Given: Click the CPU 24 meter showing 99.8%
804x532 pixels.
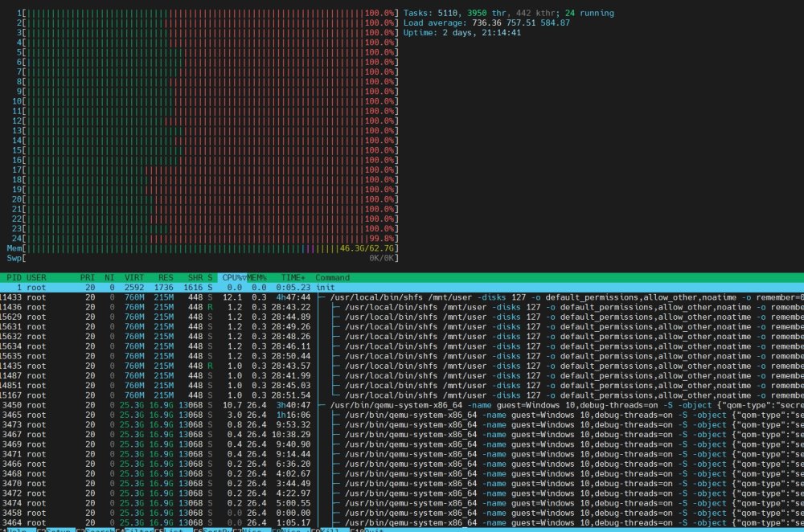Looking at the screenshot, I should click(205, 239).
